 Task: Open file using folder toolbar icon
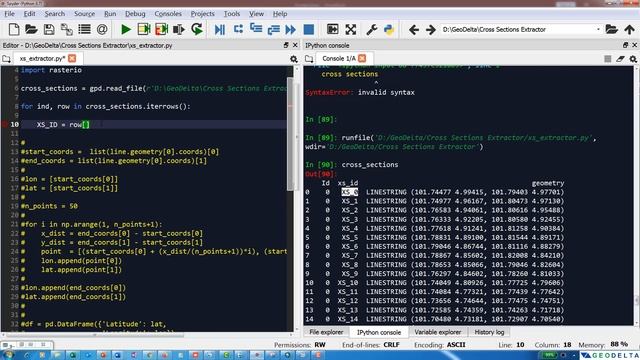31,29
